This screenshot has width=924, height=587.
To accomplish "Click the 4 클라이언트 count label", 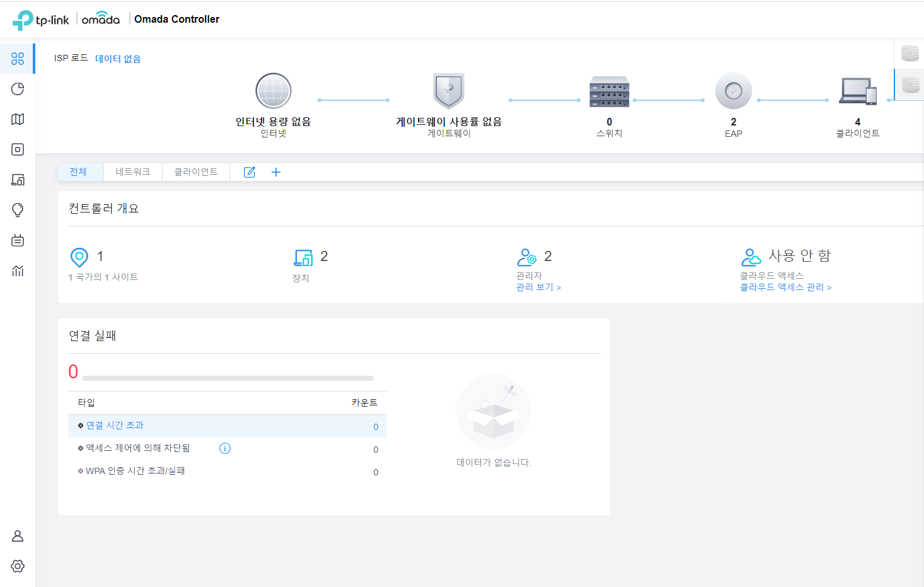I will click(x=858, y=127).
